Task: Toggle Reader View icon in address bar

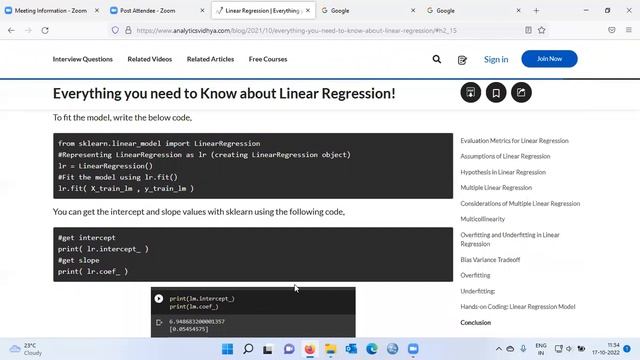Action: 528,30
